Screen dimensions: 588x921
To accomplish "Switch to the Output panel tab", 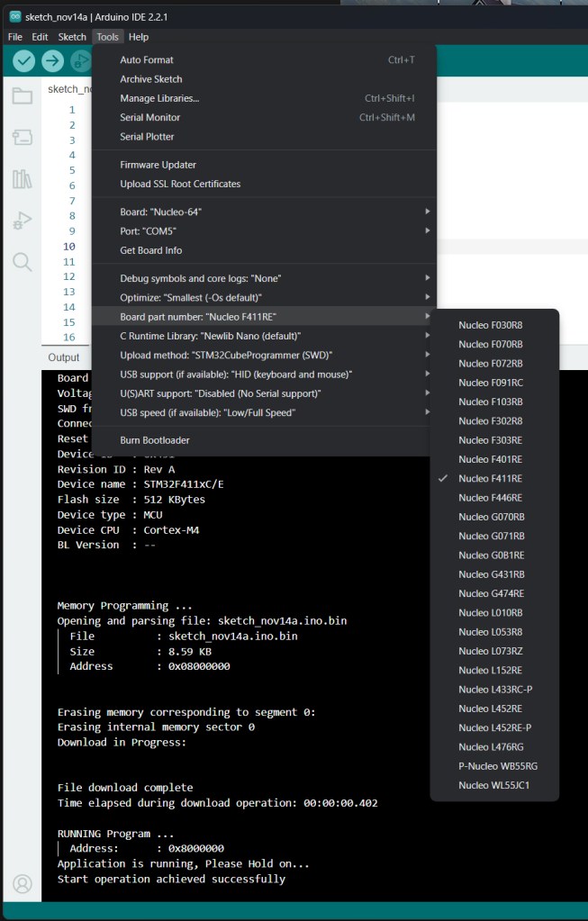I will (64, 357).
